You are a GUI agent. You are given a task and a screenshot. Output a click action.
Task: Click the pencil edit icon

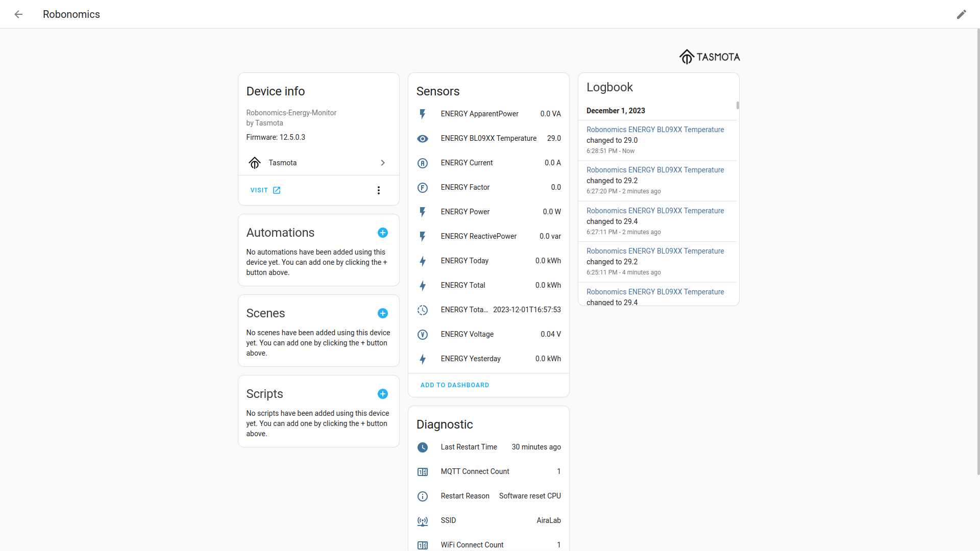pyautogui.click(x=962, y=14)
